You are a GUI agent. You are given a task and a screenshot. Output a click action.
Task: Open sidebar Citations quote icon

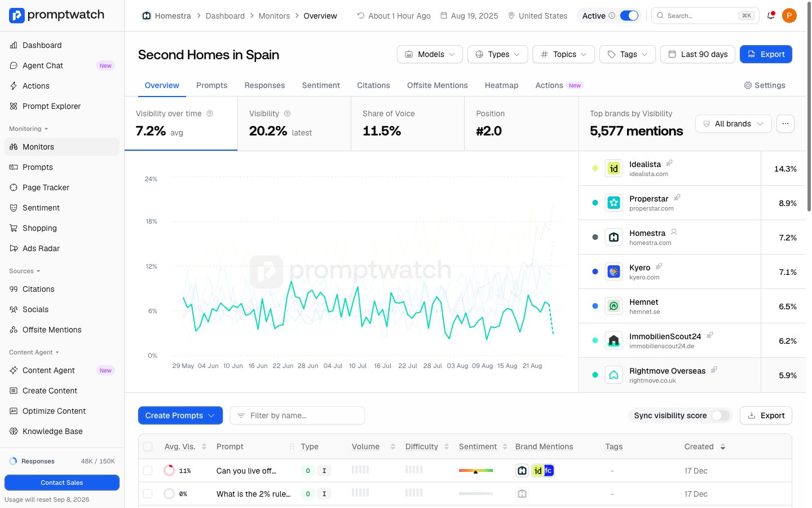(x=14, y=289)
